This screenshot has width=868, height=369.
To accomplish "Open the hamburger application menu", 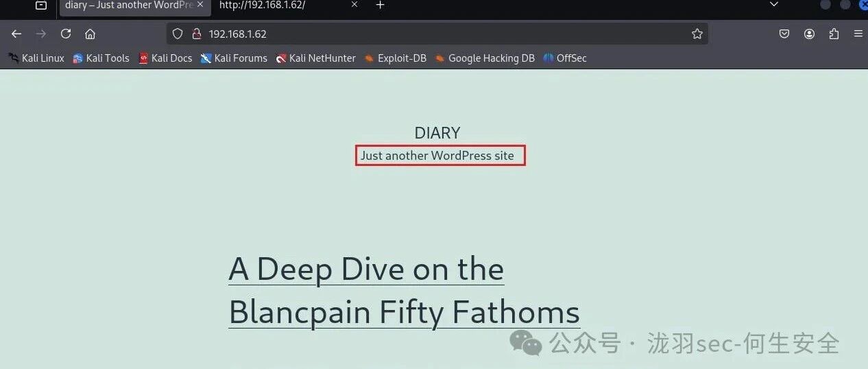I will click(858, 34).
